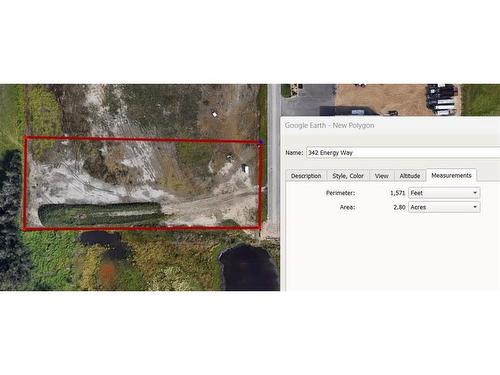
Task: Switch to the Description tab
Action: tap(306, 176)
